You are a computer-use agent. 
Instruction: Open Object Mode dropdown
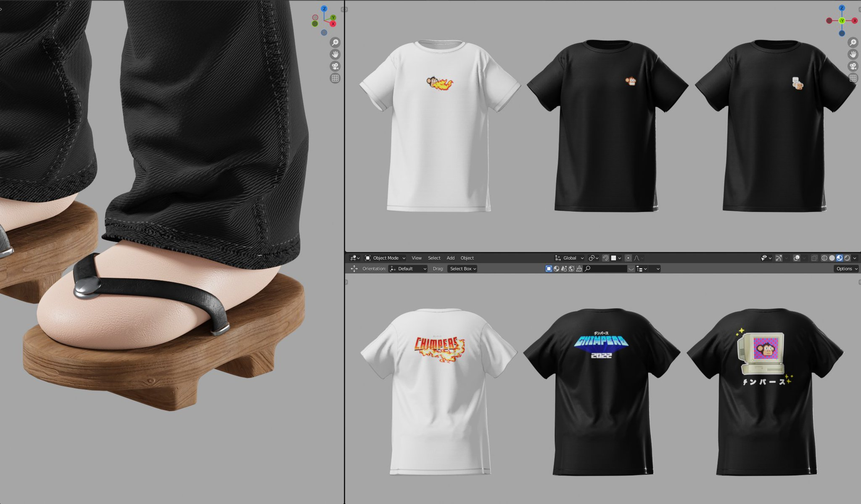coord(385,258)
